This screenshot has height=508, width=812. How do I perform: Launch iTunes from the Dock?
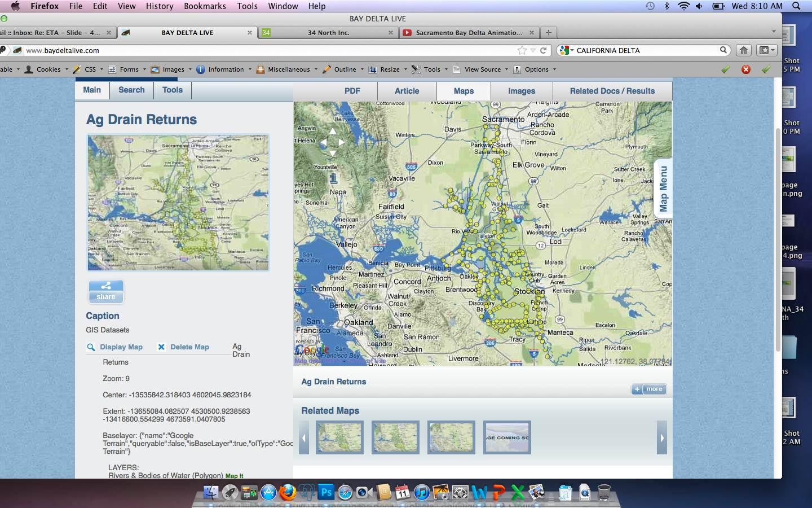422,493
